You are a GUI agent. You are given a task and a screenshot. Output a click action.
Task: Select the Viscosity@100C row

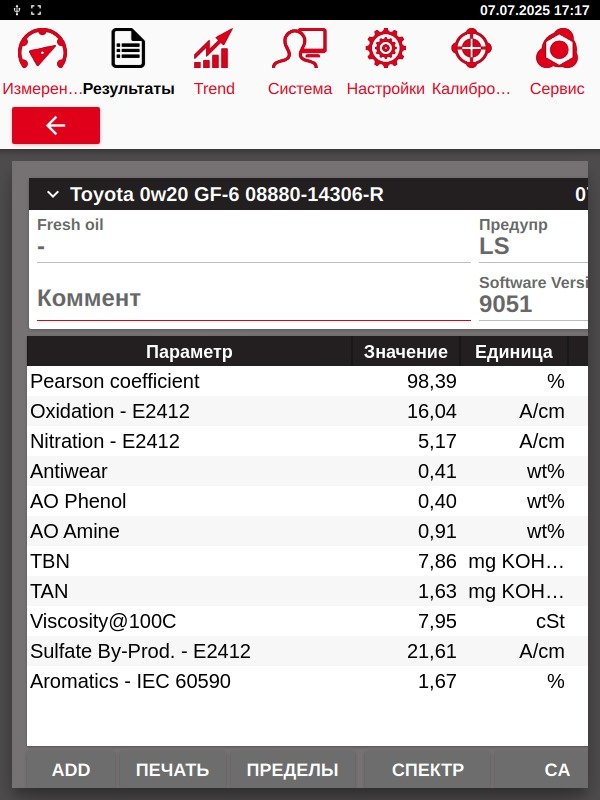coord(307,621)
